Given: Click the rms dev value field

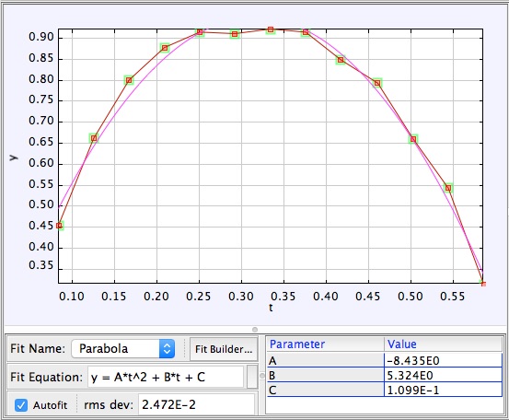Looking at the screenshot, I should pyautogui.click(x=196, y=404).
